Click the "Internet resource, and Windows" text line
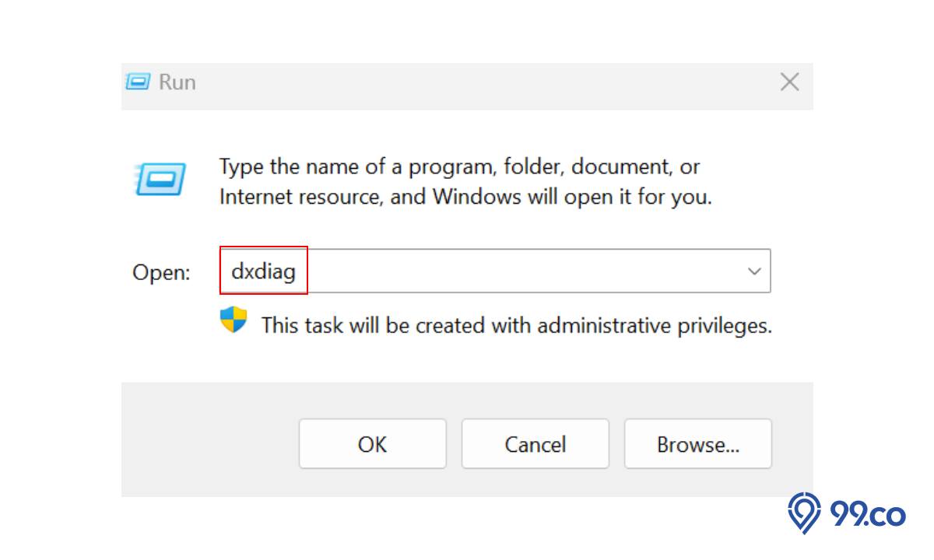The image size is (934, 560). (x=465, y=197)
